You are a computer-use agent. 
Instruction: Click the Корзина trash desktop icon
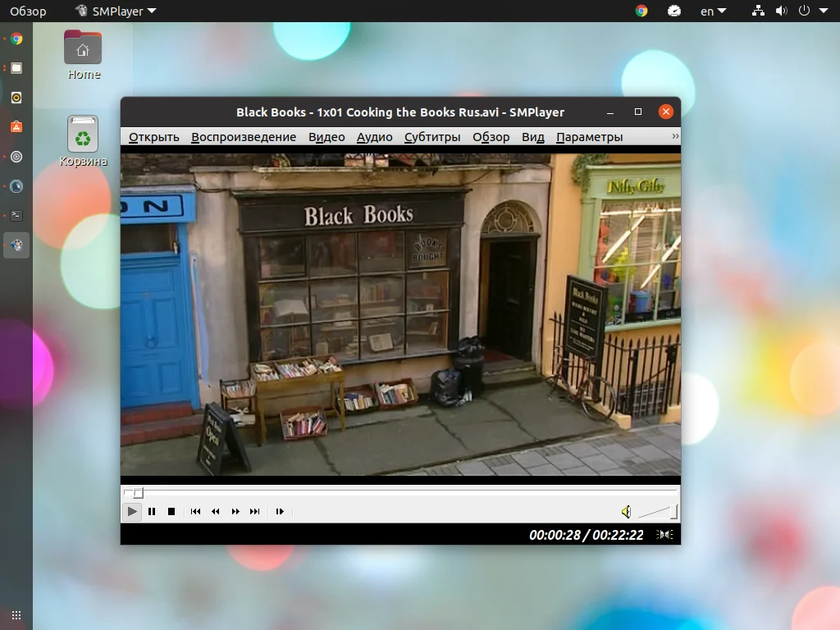tap(83, 141)
